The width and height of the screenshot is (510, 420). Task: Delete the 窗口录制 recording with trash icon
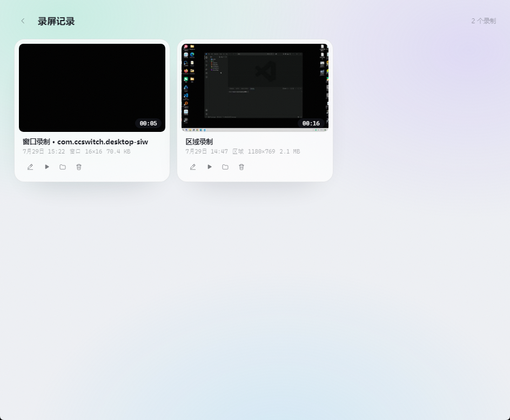(x=79, y=167)
